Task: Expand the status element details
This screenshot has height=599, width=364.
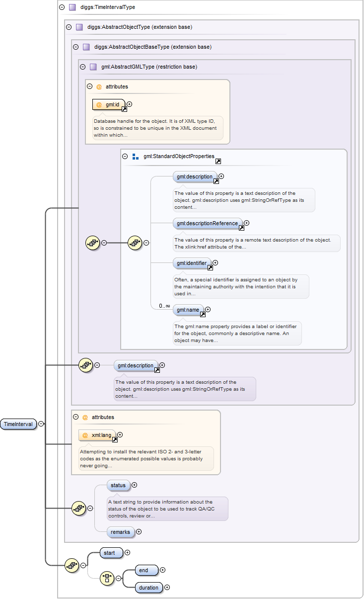Action: [134, 485]
